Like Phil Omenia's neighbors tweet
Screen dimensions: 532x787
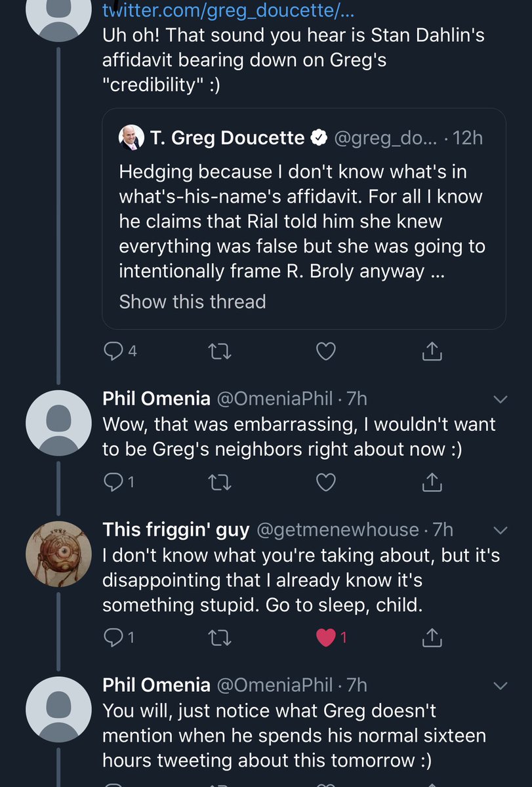(326, 483)
